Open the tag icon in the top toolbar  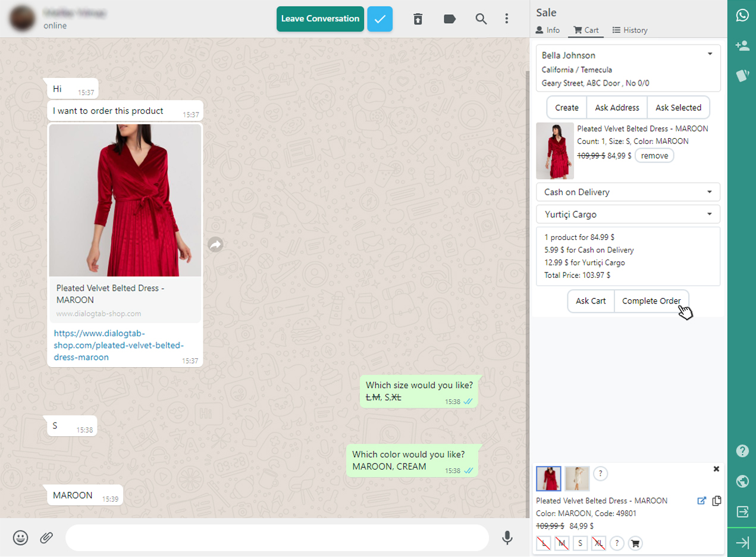click(449, 18)
